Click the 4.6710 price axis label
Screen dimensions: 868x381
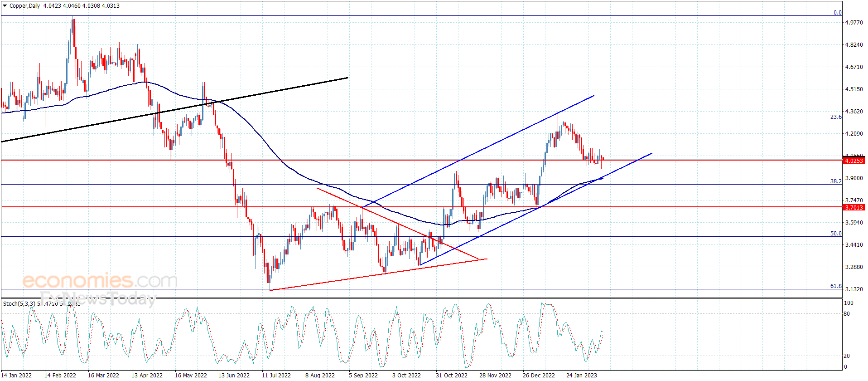[854, 67]
